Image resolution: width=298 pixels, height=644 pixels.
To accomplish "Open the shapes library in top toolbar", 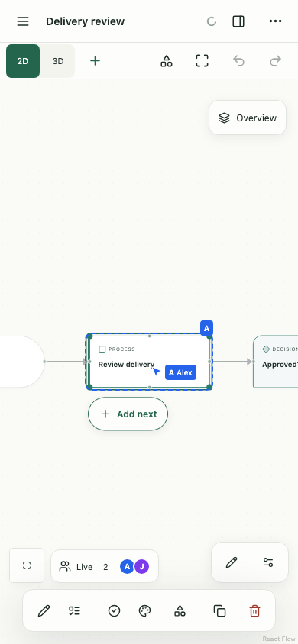I will [x=167, y=61].
